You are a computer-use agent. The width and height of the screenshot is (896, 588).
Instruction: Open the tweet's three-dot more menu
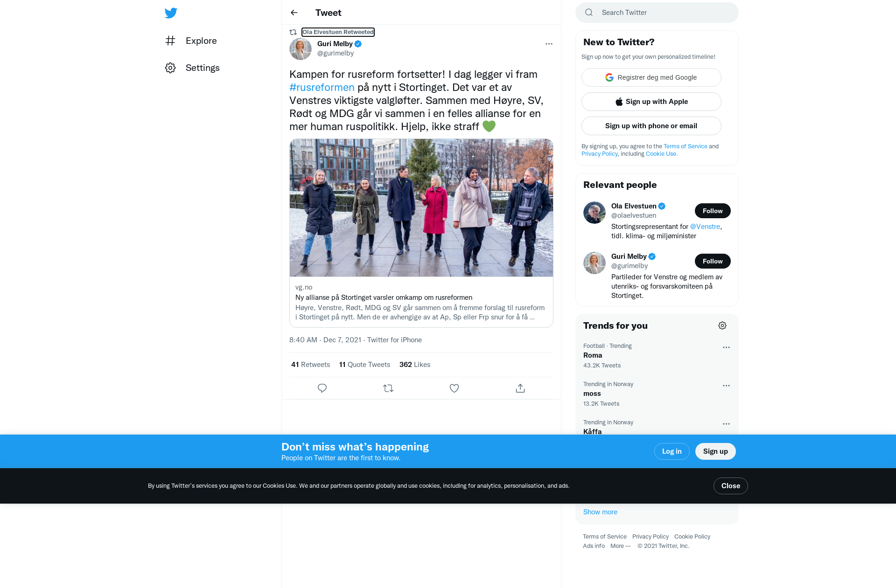pyautogui.click(x=549, y=44)
